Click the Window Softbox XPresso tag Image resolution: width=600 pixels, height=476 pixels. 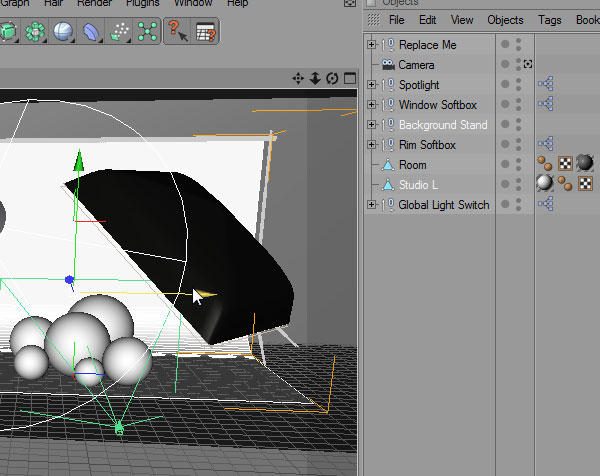[546, 104]
